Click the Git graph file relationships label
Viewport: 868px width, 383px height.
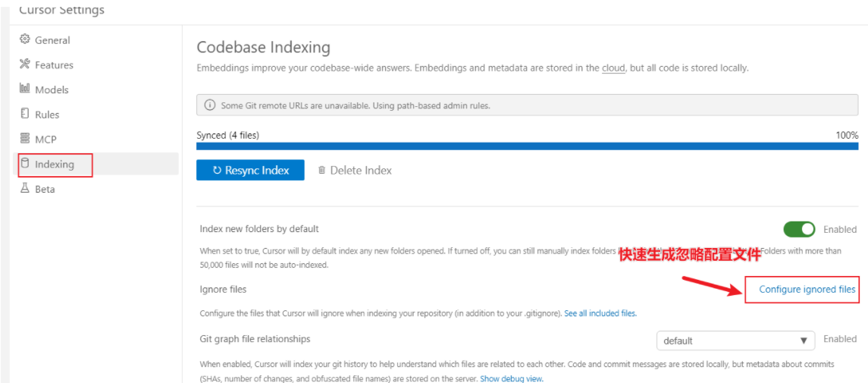(x=255, y=338)
